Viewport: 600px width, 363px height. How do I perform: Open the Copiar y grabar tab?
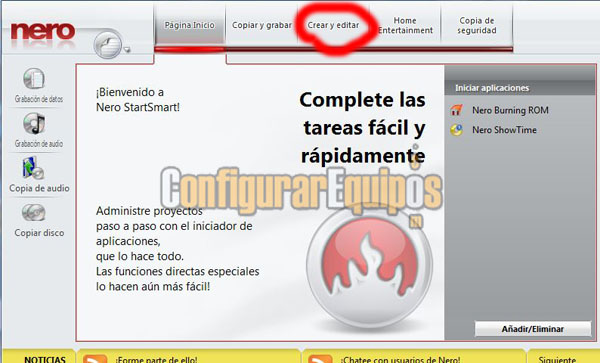(262, 25)
